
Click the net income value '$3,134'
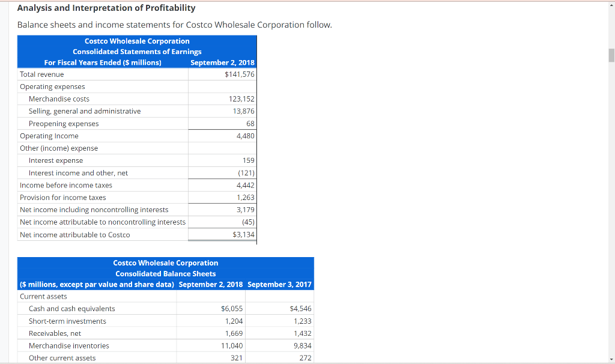click(244, 235)
